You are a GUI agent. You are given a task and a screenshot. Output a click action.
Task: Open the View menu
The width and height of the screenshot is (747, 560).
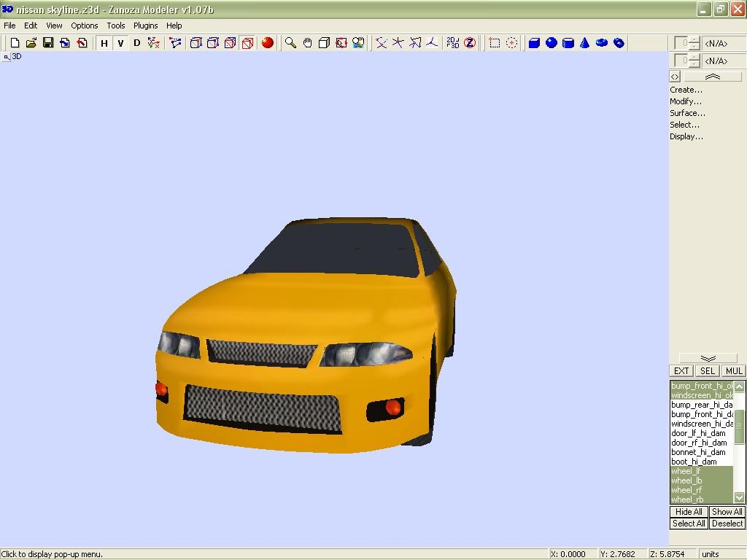click(54, 26)
